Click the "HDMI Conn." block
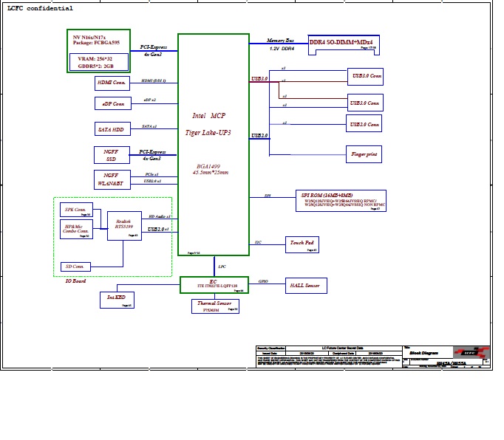The width and height of the screenshot is (504, 440). [112, 83]
